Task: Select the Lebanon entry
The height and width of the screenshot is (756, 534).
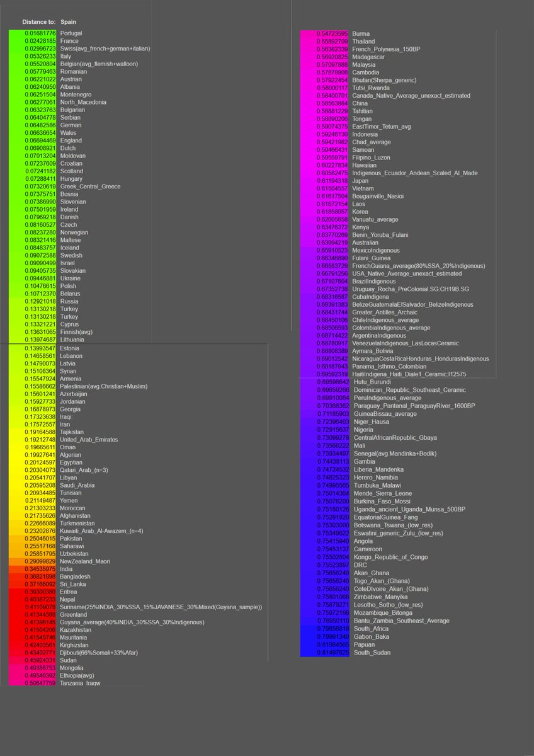Action: (x=72, y=356)
